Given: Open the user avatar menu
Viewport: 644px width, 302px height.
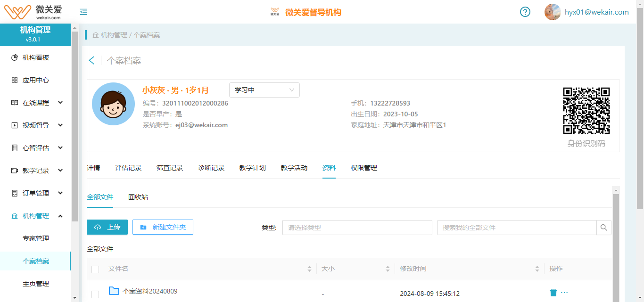Looking at the screenshot, I should (553, 12).
